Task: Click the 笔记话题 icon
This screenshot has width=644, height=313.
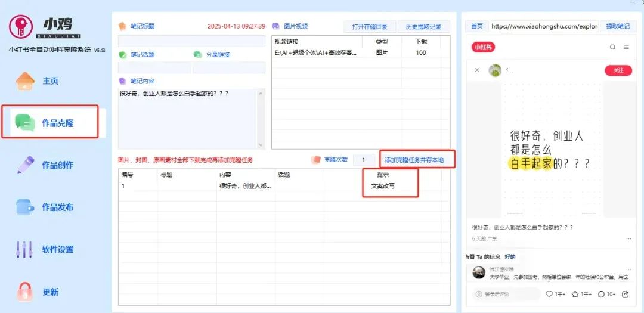Action: (122, 55)
